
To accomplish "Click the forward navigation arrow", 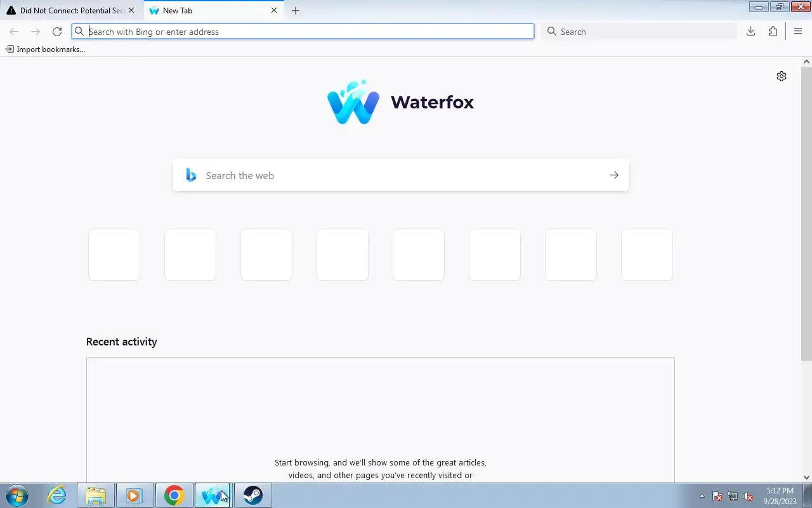I will point(36,32).
